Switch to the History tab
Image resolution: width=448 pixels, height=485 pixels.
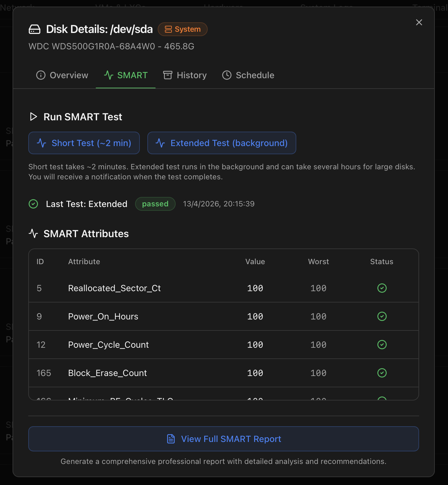pyautogui.click(x=185, y=75)
